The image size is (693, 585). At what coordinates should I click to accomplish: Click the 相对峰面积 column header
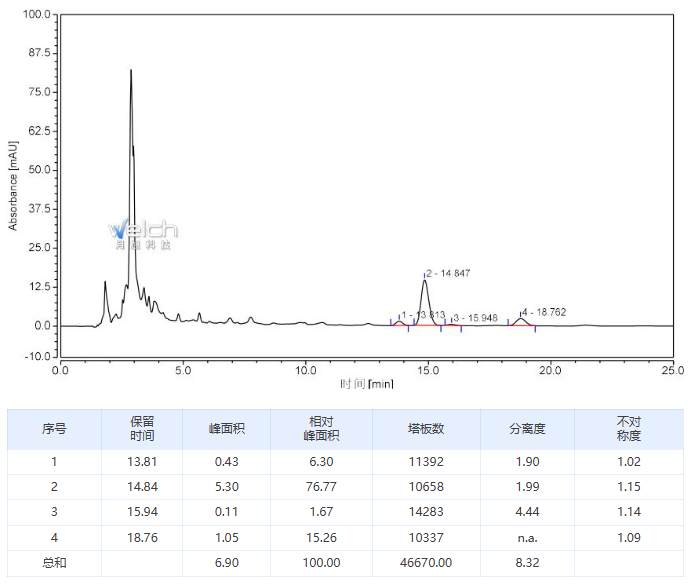click(x=321, y=429)
